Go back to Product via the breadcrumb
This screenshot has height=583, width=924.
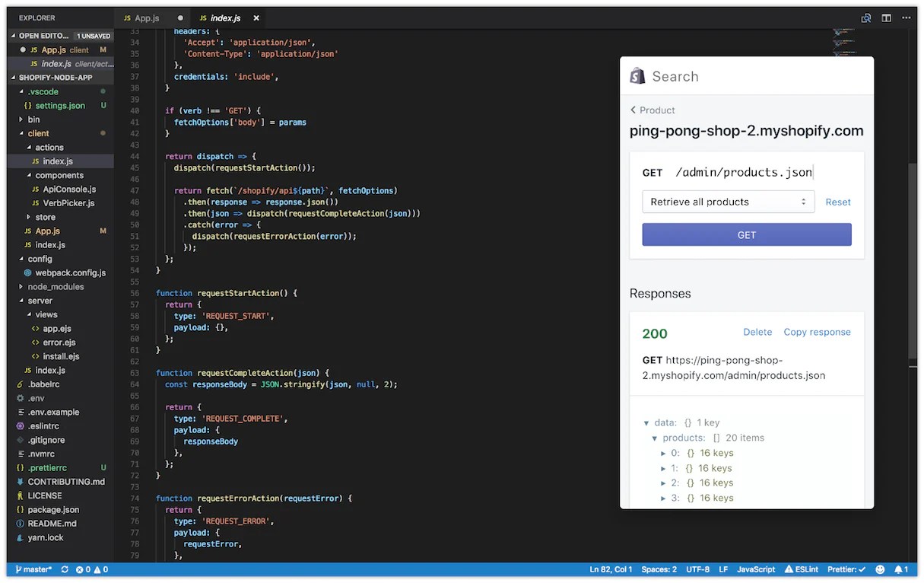coord(652,110)
